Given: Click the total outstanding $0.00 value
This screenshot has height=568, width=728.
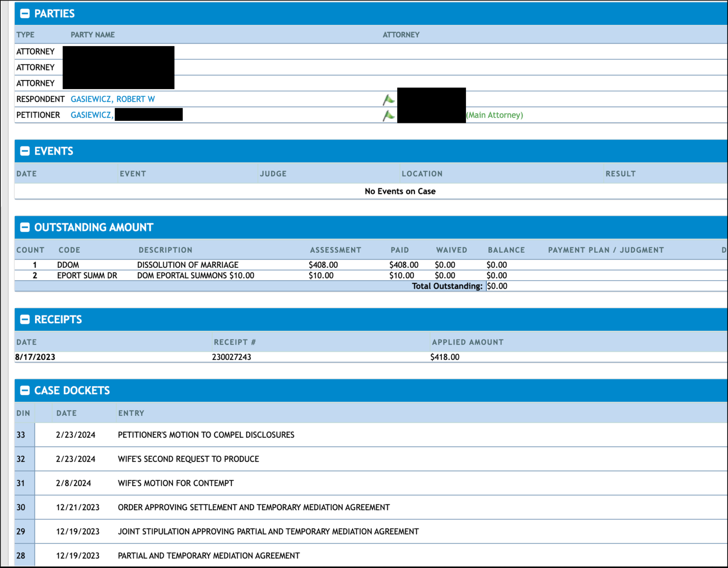Looking at the screenshot, I should tap(497, 286).
